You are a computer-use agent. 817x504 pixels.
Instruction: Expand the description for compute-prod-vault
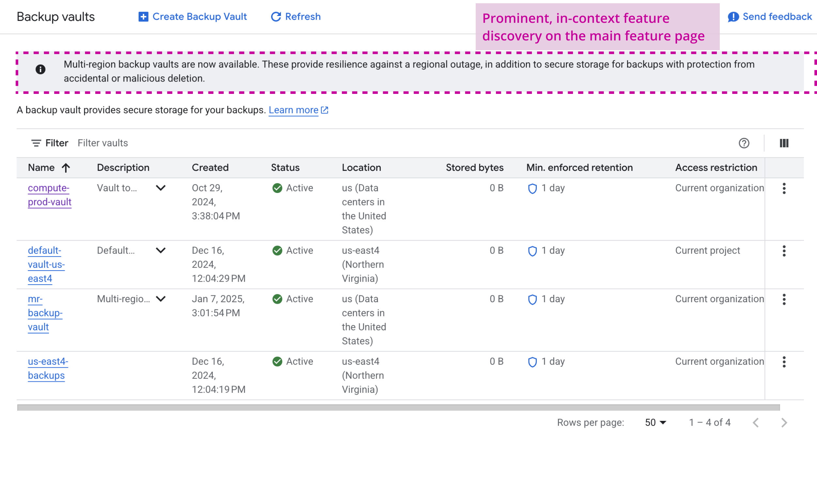click(x=161, y=188)
